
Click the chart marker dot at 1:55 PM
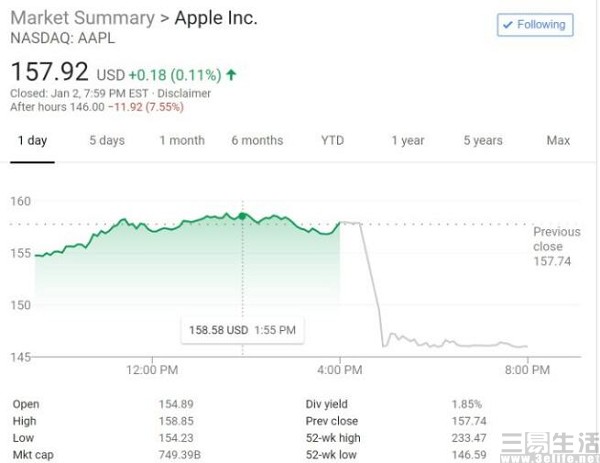pyautogui.click(x=242, y=215)
